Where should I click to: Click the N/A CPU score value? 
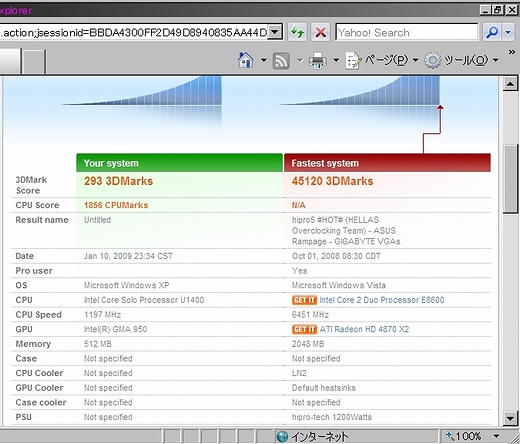pos(298,205)
